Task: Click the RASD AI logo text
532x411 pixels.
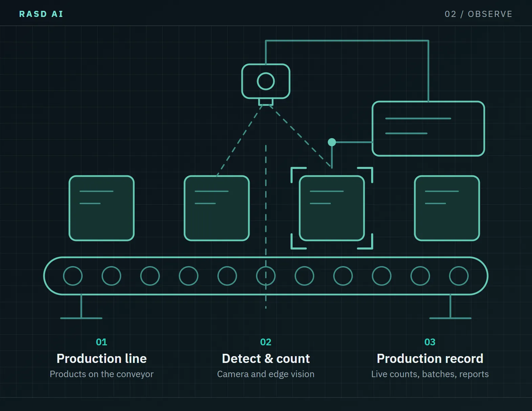Action: tap(41, 14)
